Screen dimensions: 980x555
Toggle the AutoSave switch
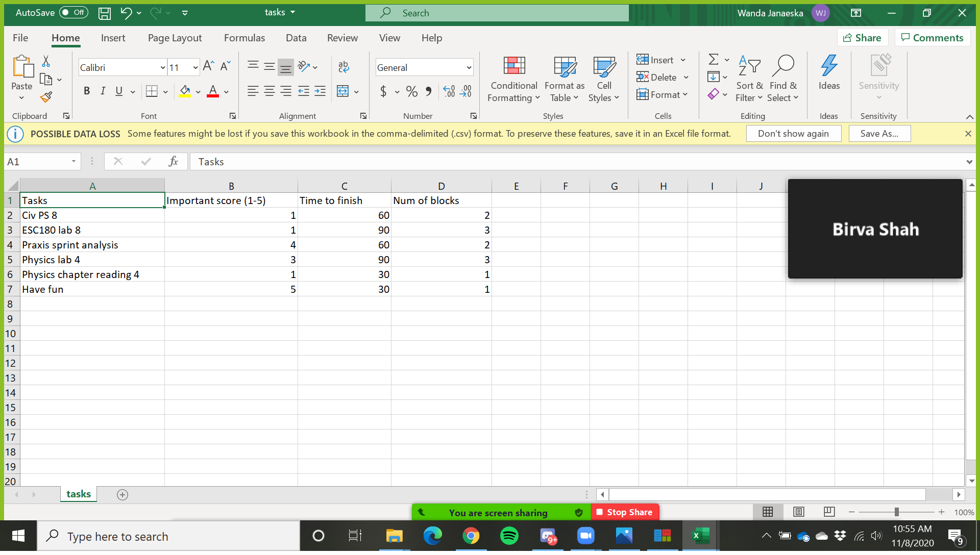pos(73,13)
